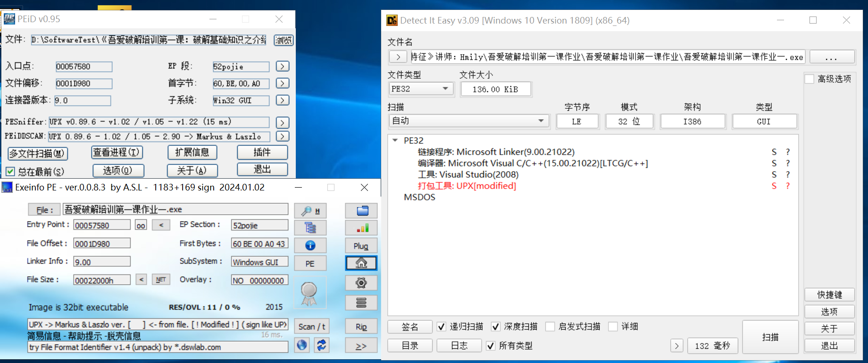
Task: Click the >> expand button in Exeinfo PE
Action: click(x=361, y=346)
